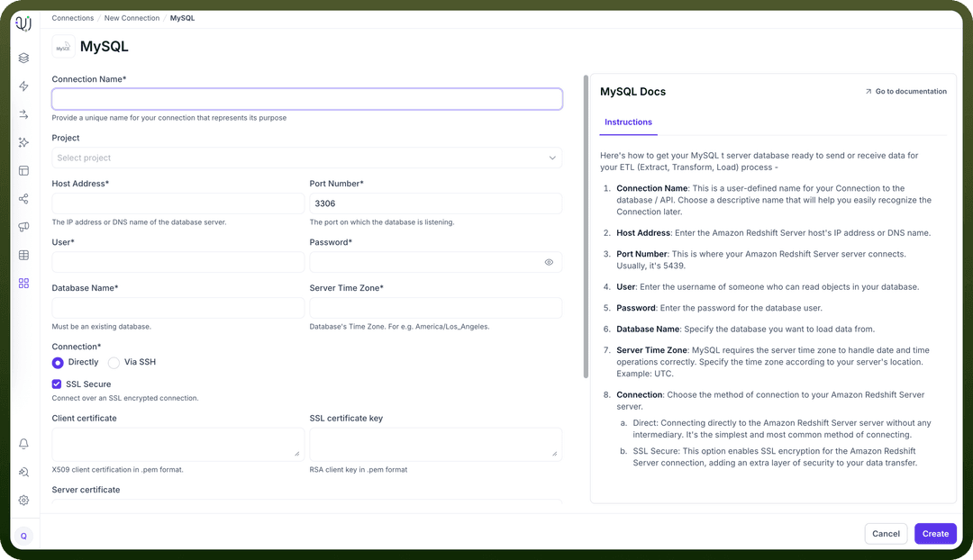Focus the Server Time Zone field
973x560 pixels.
tap(436, 308)
